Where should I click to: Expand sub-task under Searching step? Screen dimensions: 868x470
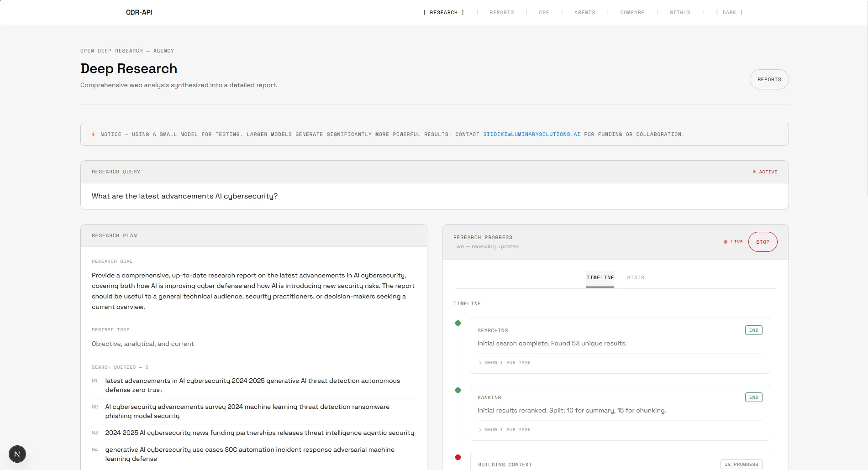coord(505,363)
